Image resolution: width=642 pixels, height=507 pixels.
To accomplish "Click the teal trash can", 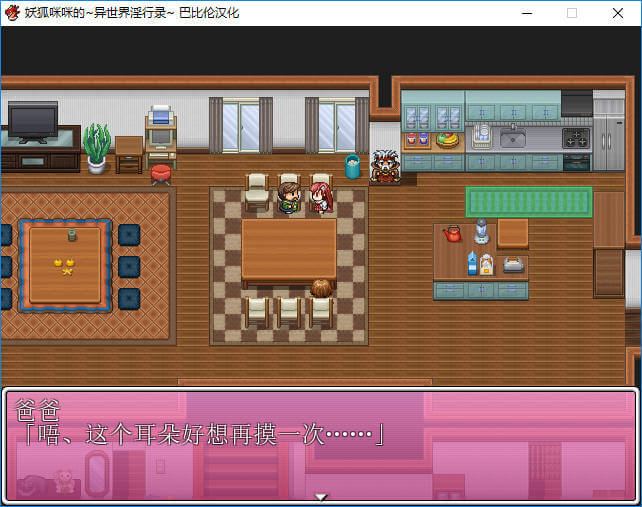I will (x=352, y=166).
